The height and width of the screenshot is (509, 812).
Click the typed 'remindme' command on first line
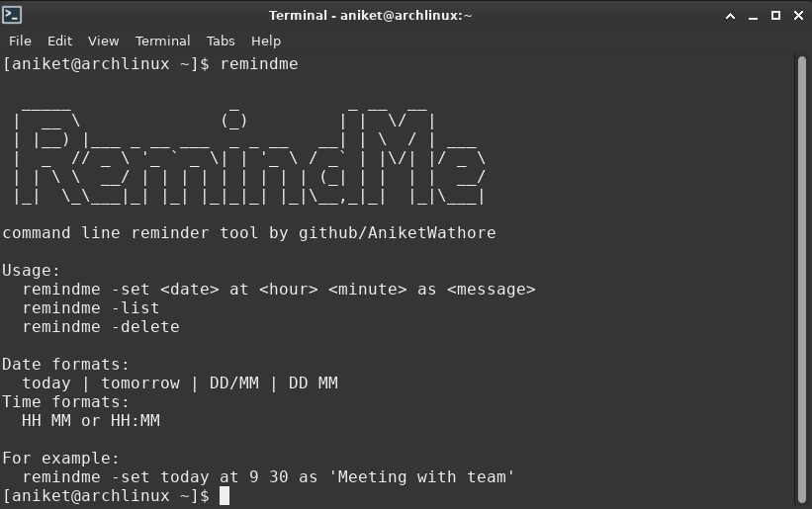(x=259, y=64)
